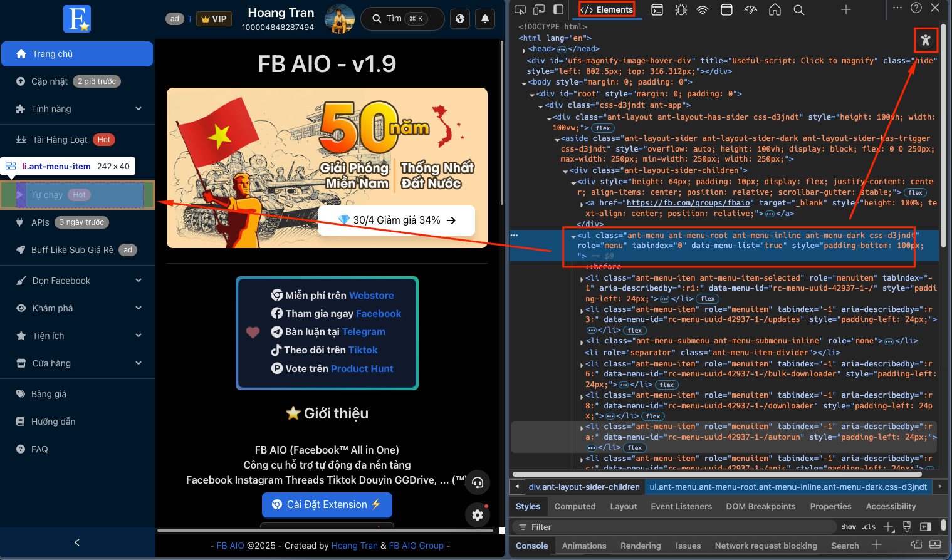The width and height of the screenshot is (952, 560).
Task: Expand the Tiện ích sidebar submenu
Action: tap(78, 336)
